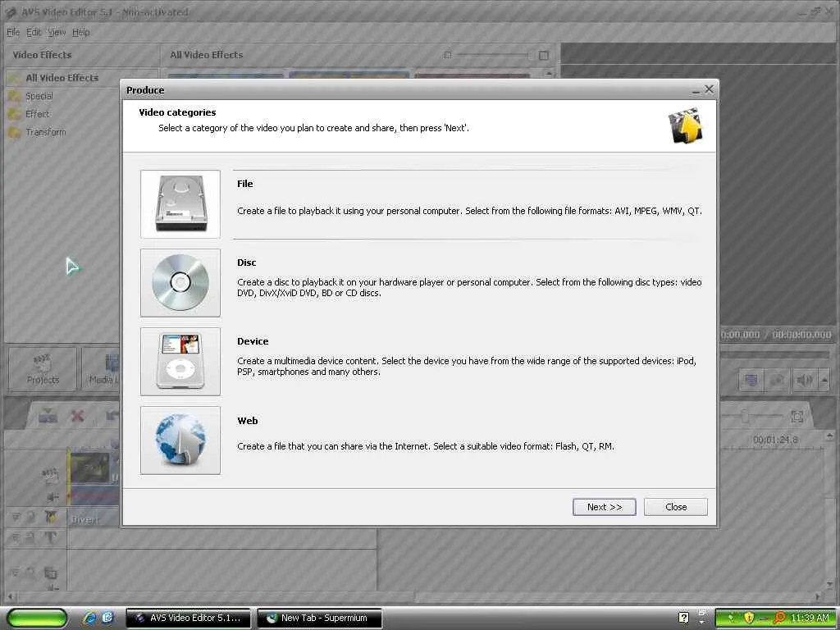Open the File menu in AVS Video Editor
Image resolution: width=840 pixels, height=630 pixels.
tap(13, 32)
